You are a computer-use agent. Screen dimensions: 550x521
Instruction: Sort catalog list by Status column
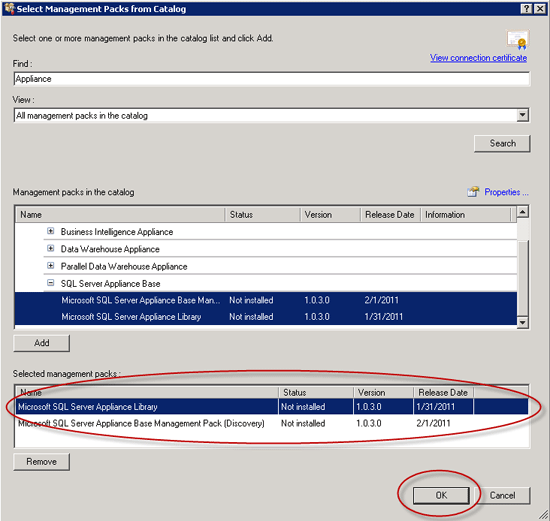(x=262, y=214)
